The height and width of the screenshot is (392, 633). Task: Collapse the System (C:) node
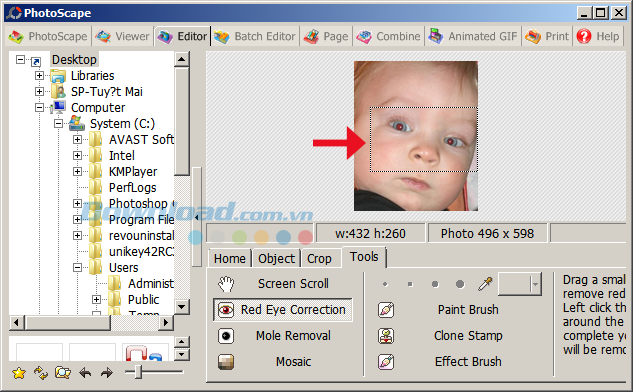pyautogui.click(x=58, y=124)
